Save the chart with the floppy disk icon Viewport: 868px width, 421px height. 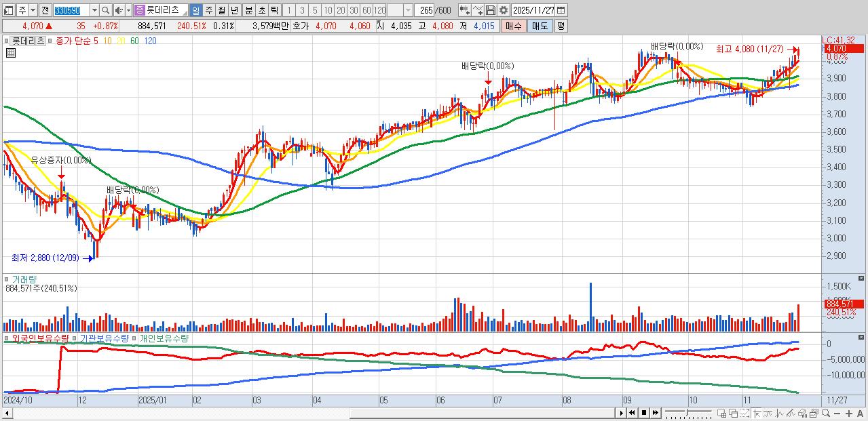point(491,10)
